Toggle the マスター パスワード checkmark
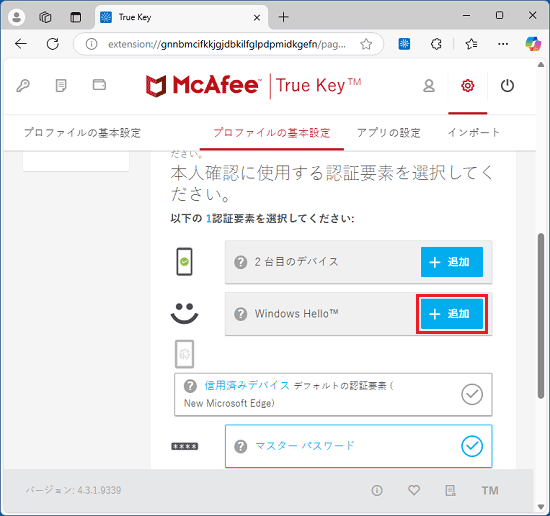The height and width of the screenshot is (516, 550). [472, 446]
